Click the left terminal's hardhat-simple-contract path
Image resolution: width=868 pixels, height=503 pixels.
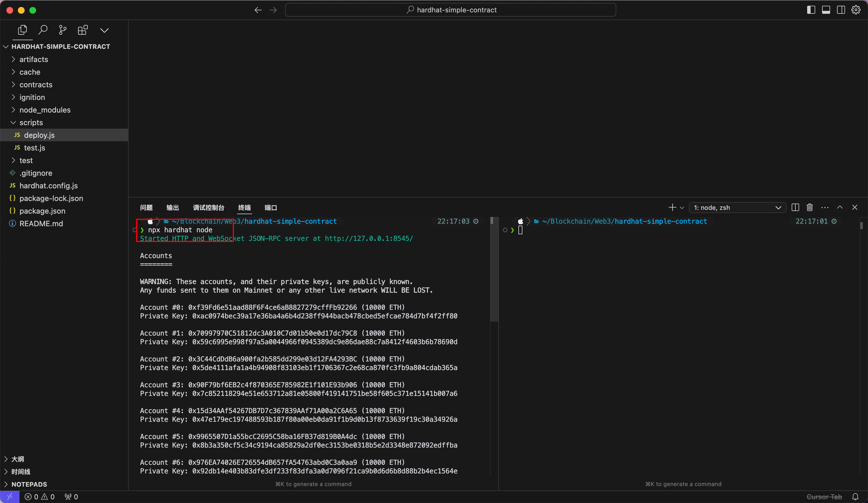point(290,221)
